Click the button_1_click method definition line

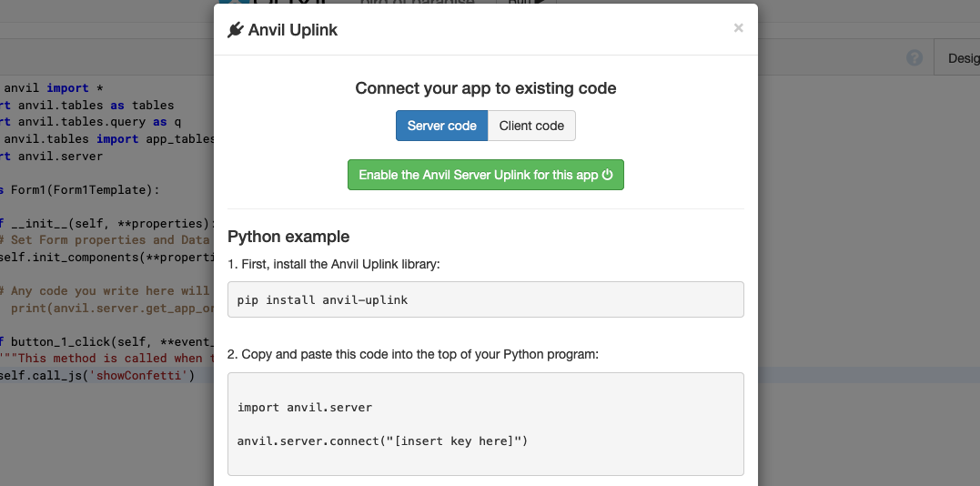(x=106, y=341)
